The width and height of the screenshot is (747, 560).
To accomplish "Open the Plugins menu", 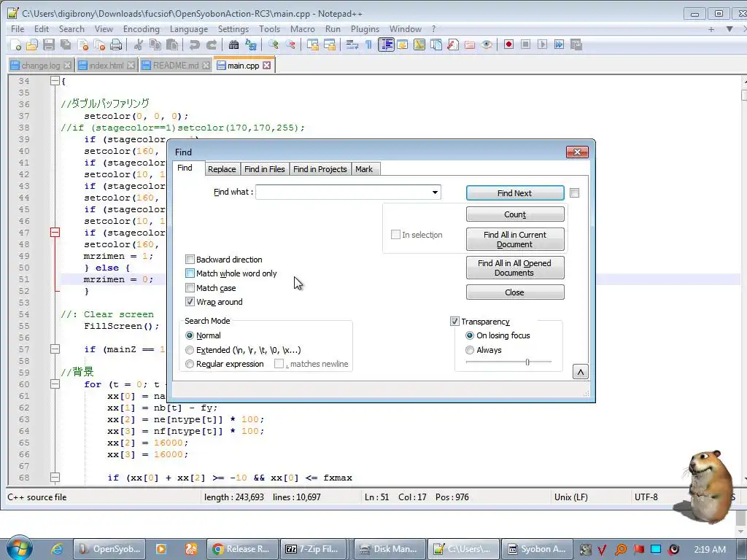I will [x=365, y=29].
